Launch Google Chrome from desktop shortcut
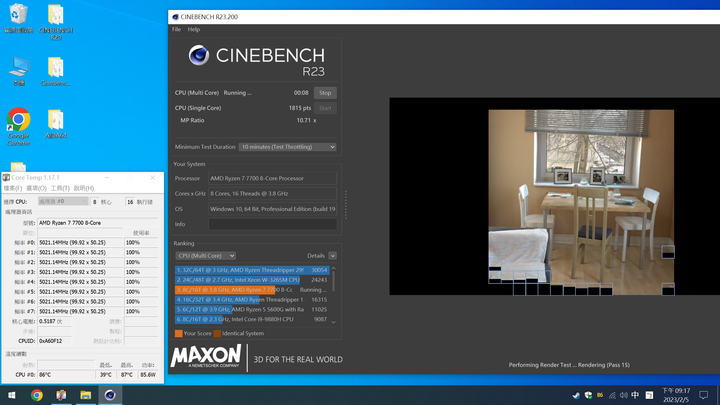The width and height of the screenshot is (720, 405). point(18,127)
